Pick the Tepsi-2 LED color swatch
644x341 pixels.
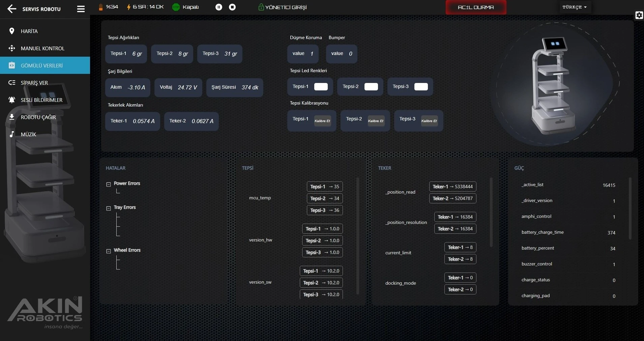coord(371,87)
